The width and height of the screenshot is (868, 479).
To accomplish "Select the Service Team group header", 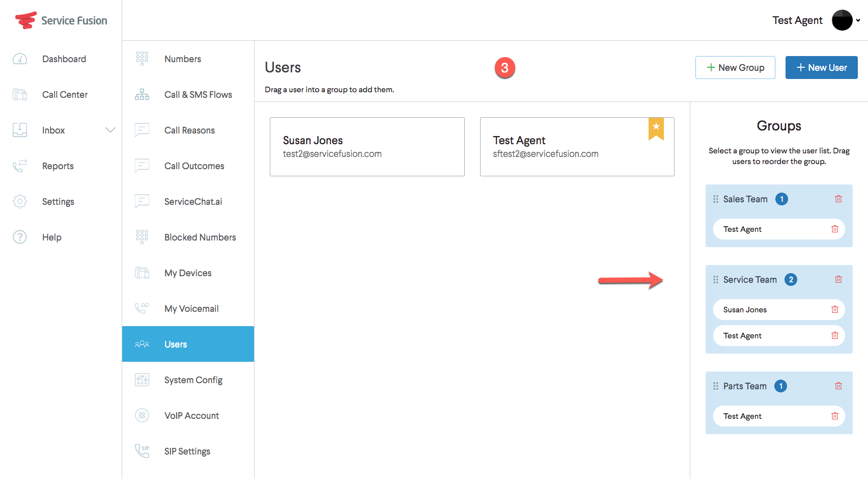I will pos(750,280).
